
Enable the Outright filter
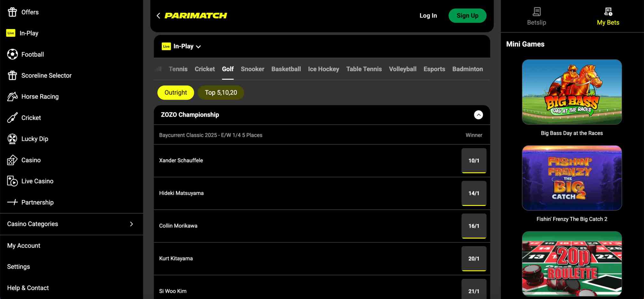click(175, 92)
